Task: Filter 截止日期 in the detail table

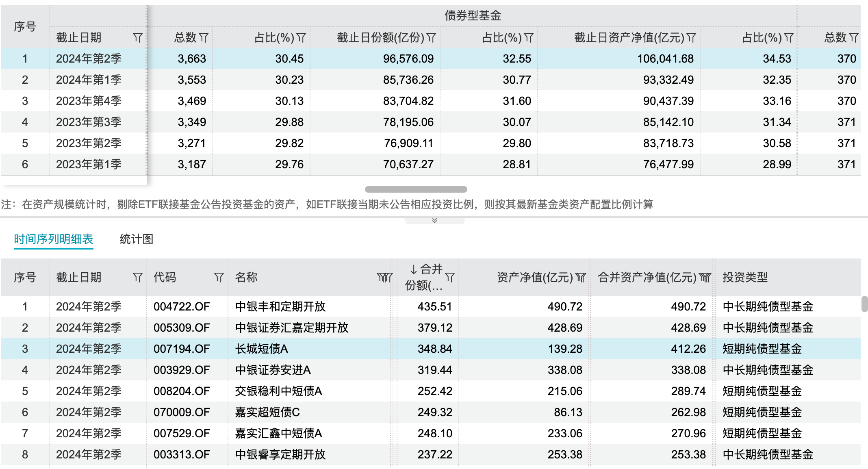Action: pos(138,277)
